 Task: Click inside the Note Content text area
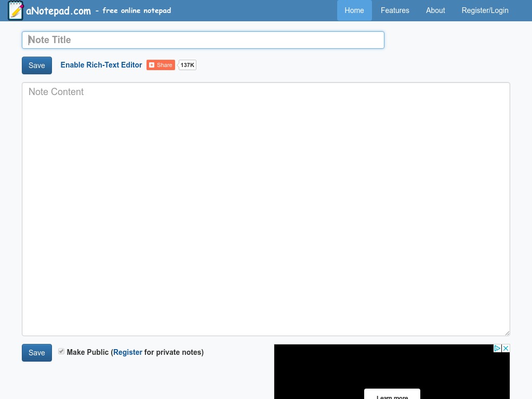(266, 209)
